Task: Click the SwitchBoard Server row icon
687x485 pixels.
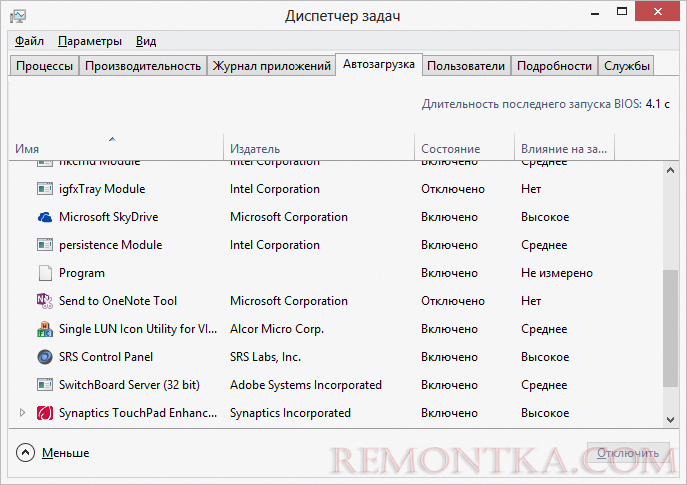Action: pyautogui.click(x=45, y=385)
